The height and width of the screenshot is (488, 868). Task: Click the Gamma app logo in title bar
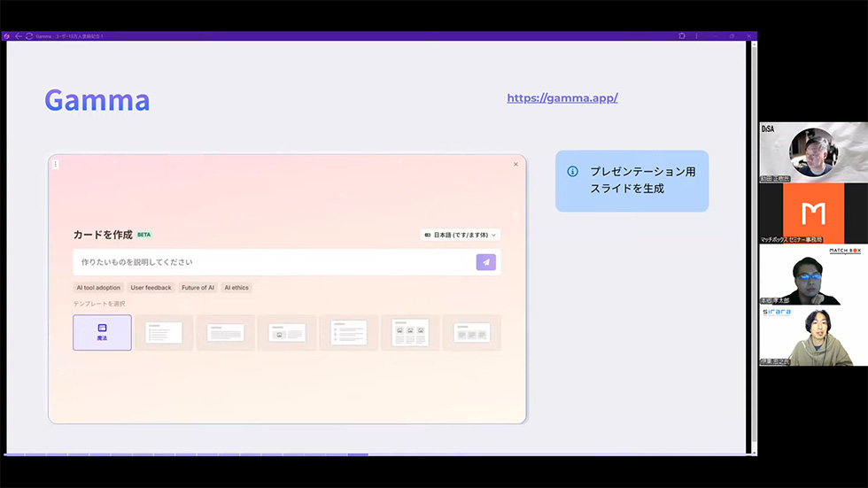coord(7,36)
